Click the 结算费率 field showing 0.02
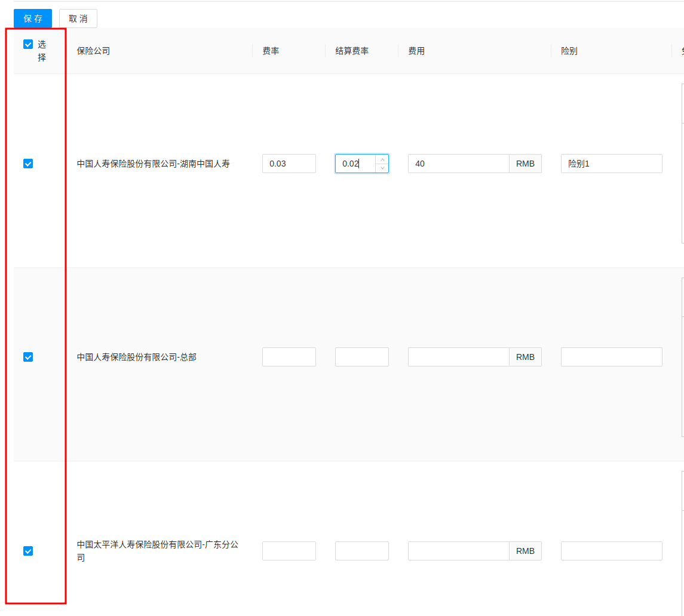Viewport: 684px width, 616px height. [355, 164]
